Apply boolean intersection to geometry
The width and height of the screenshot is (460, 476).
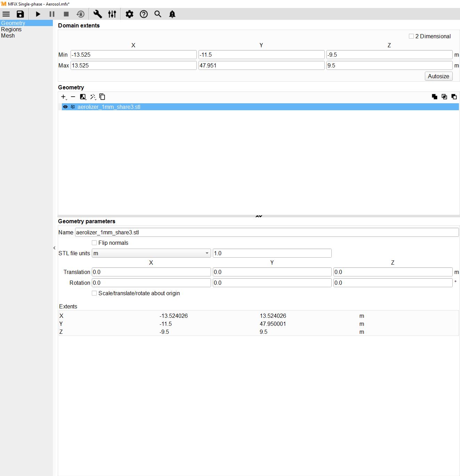click(444, 97)
